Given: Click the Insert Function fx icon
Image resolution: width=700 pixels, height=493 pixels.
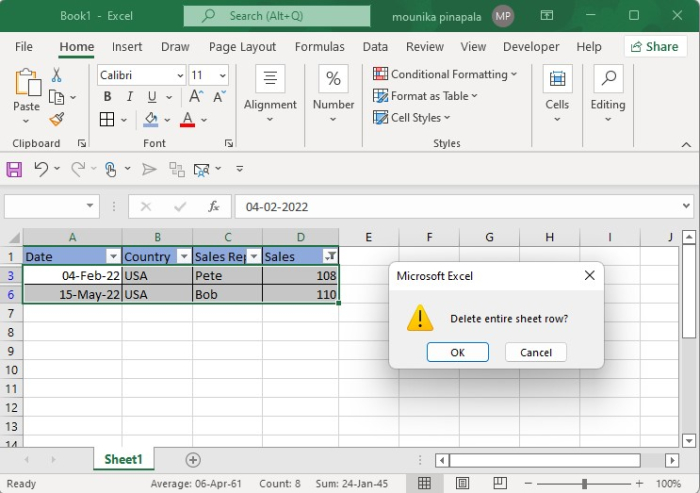Looking at the screenshot, I should pos(213,206).
